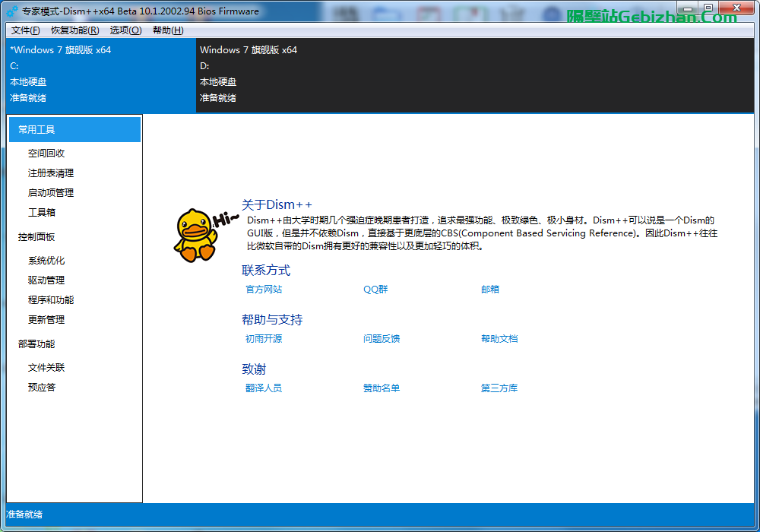
Task: Open the 帮助(H) menu
Action: (x=168, y=30)
